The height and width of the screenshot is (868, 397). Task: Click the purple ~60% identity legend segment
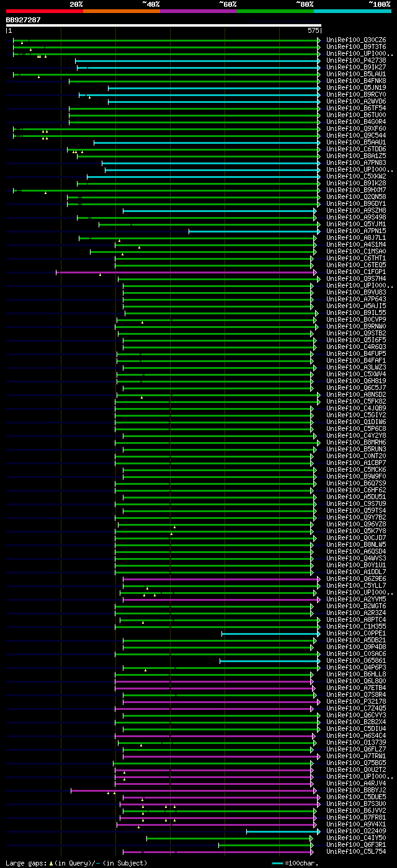click(x=198, y=11)
